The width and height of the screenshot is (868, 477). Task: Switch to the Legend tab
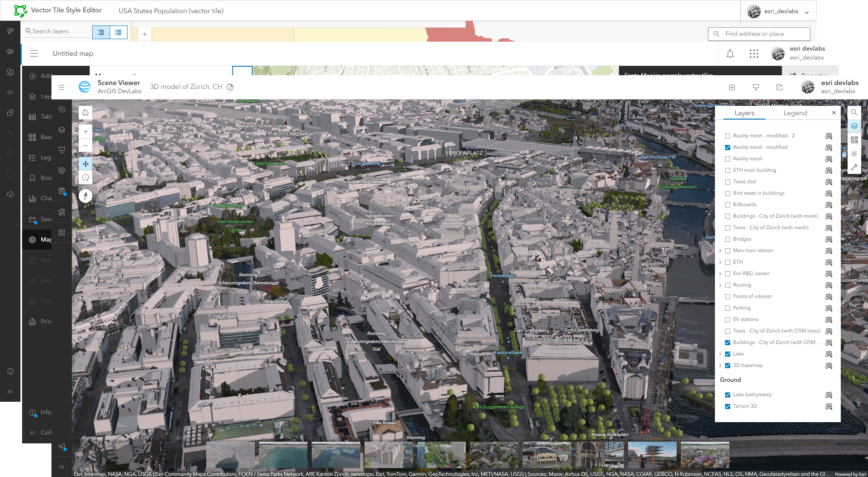[795, 113]
